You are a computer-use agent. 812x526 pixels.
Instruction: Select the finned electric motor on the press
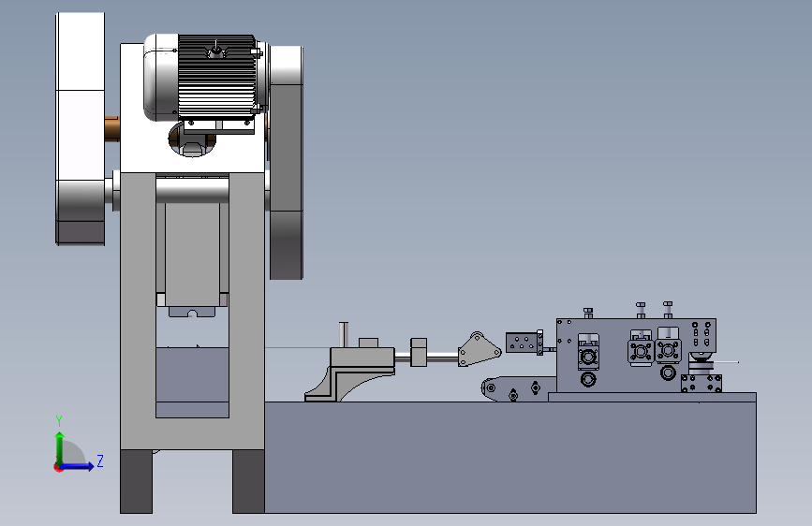pos(206,78)
